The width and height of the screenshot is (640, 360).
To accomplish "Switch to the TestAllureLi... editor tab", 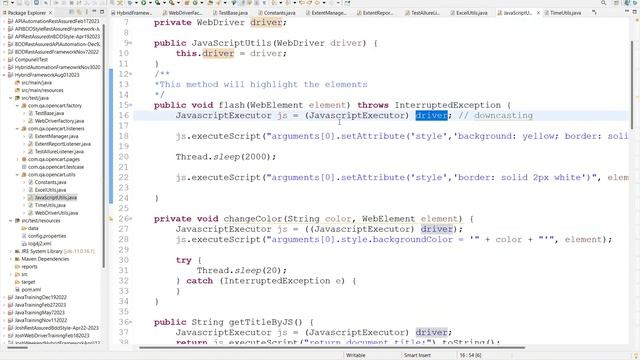I will coord(422,13).
